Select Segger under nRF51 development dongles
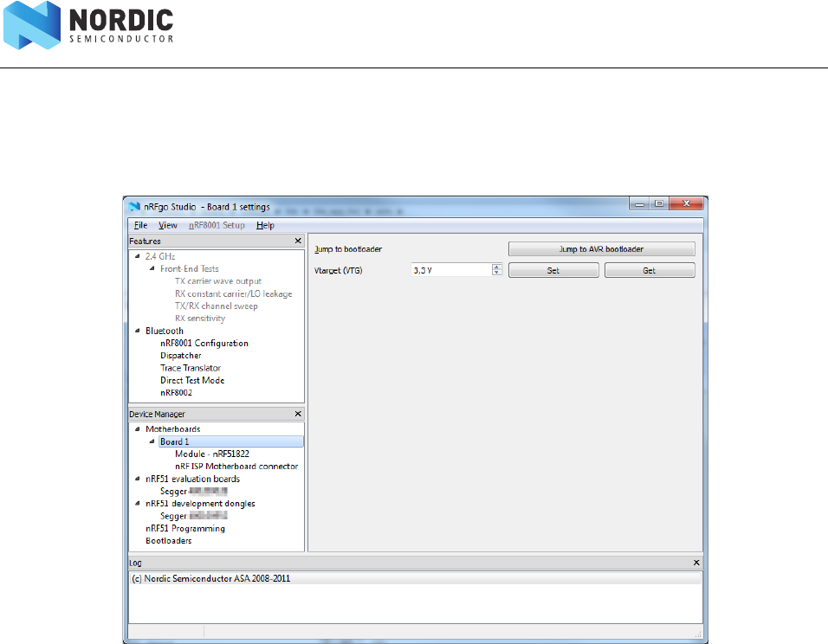 click(x=194, y=516)
